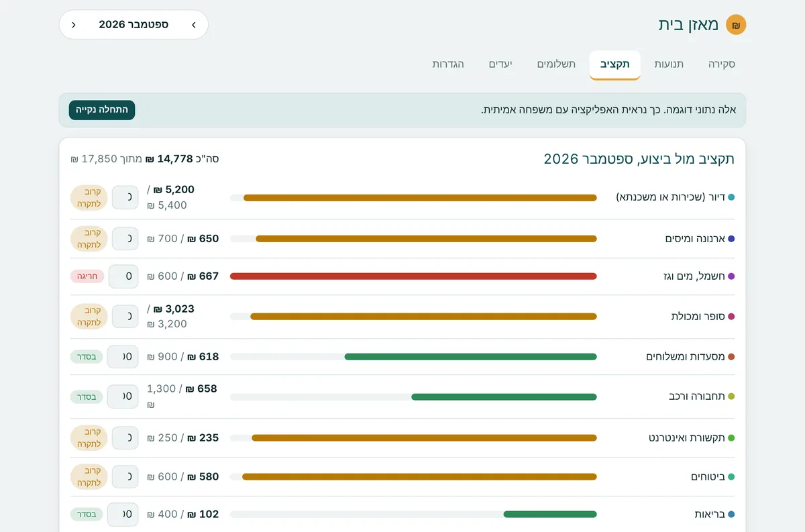805x532 pixels.
Task: Go to next month with the right chevron
Action: click(194, 25)
